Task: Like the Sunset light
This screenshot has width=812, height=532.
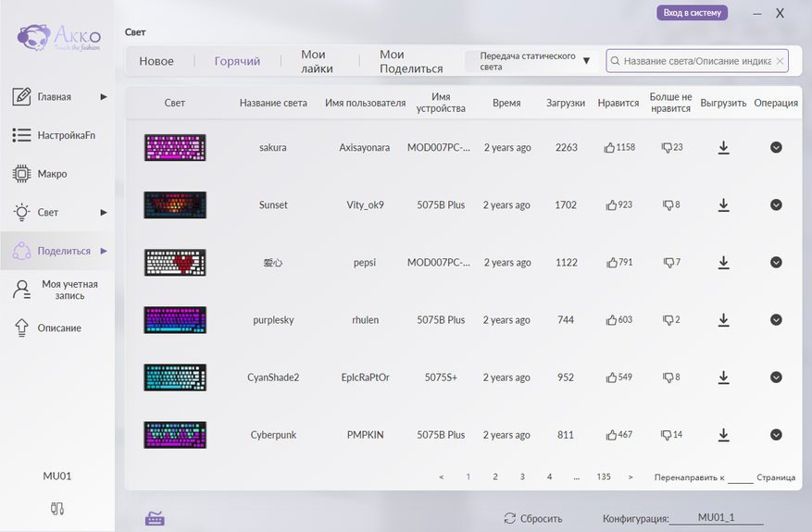Action: (x=611, y=205)
